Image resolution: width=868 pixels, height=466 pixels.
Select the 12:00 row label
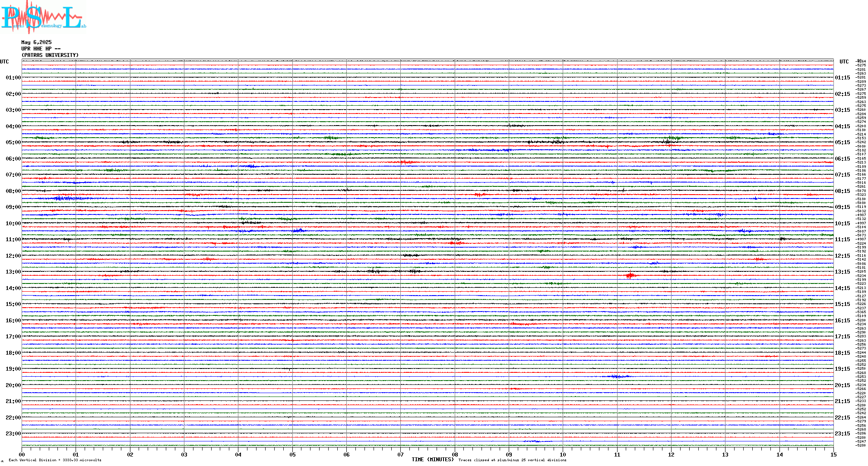click(13, 256)
